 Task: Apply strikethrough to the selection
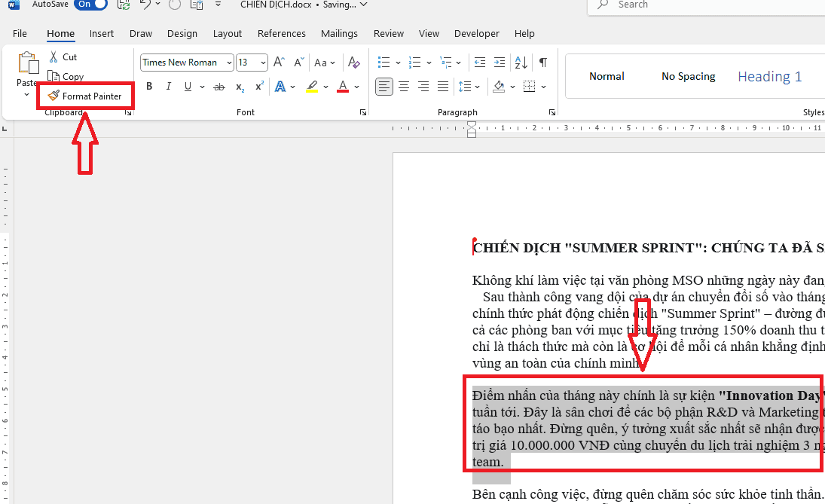pyautogui.click(x=219, y=87)
